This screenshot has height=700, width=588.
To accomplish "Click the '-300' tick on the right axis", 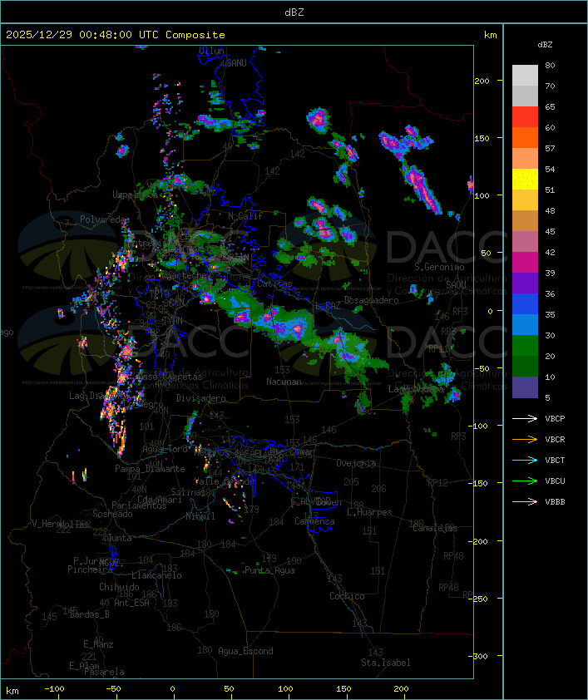I will 478,656.
